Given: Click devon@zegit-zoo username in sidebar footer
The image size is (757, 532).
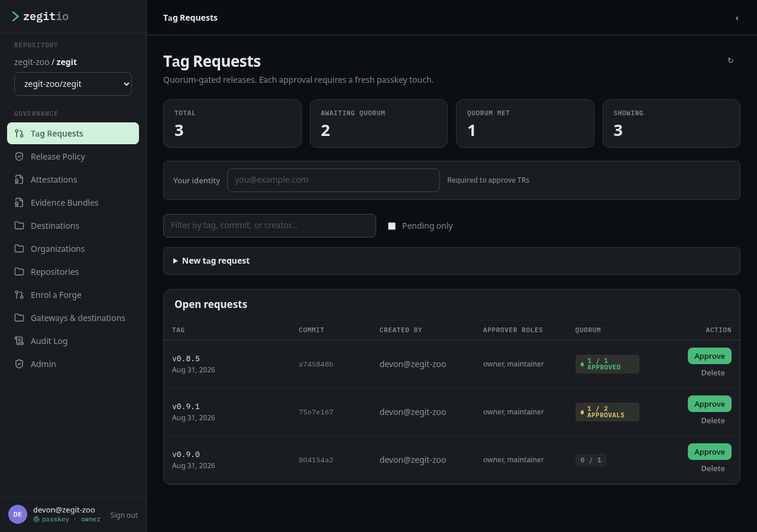Looking at the screenshot, I should pos(64,510).
